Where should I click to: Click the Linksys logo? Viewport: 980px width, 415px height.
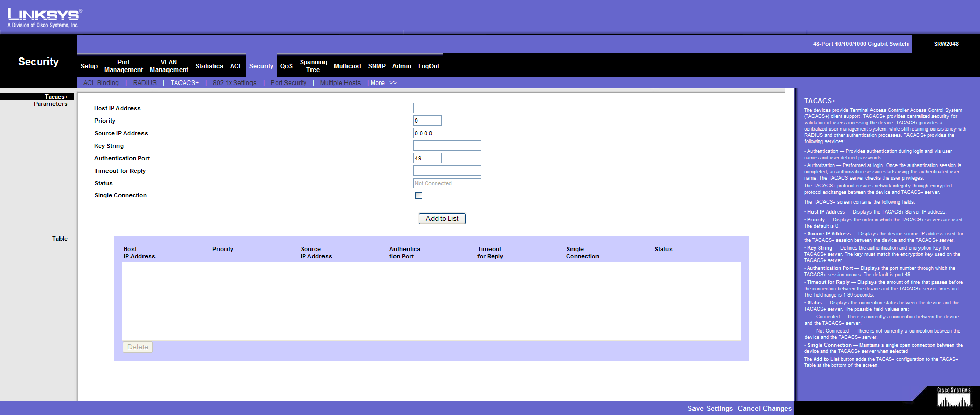44,18
